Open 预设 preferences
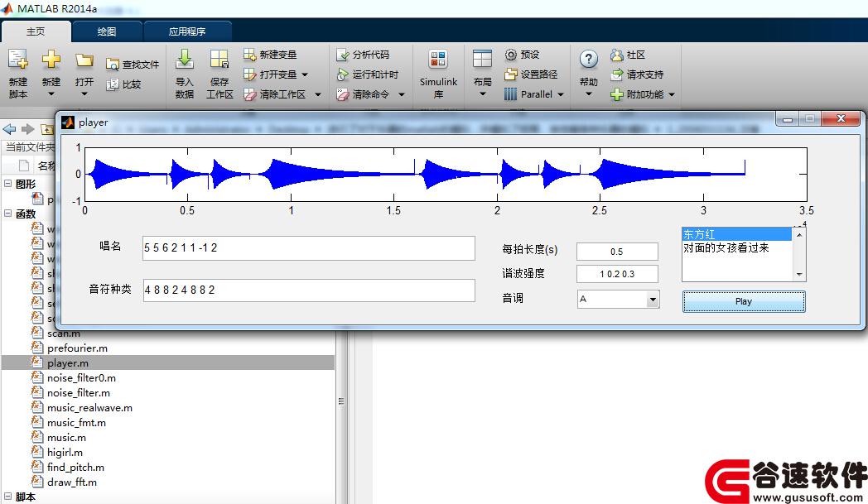This screenshot has width=868, height=504. [x=522, y=55]
